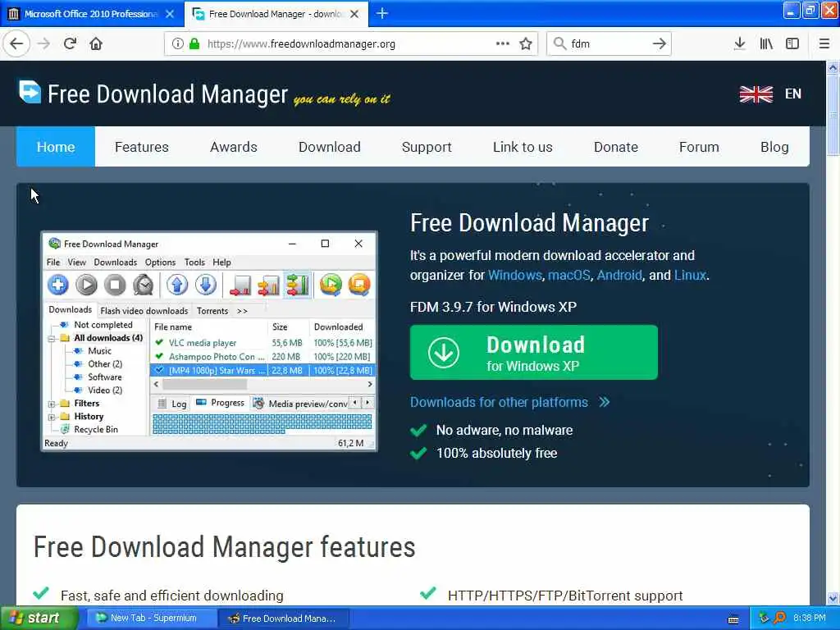
Task: Click the system tray clock 8:38 PM
Action: tap(809, 619)
